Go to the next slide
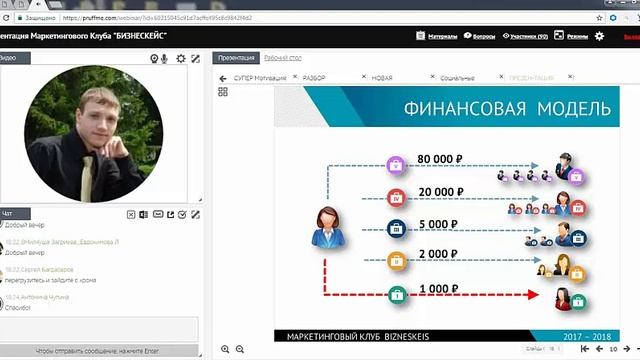Viewport: 640px width, 360px height. [x=627, y=349]
